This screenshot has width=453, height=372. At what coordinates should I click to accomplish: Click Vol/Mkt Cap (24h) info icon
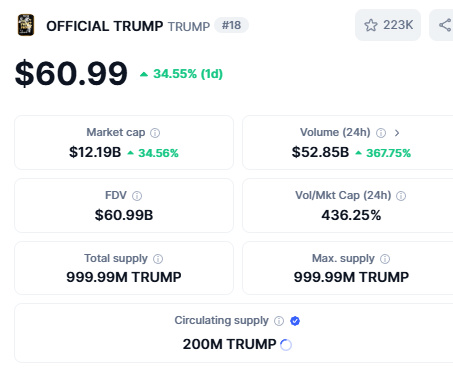click(x=401, y=196)
